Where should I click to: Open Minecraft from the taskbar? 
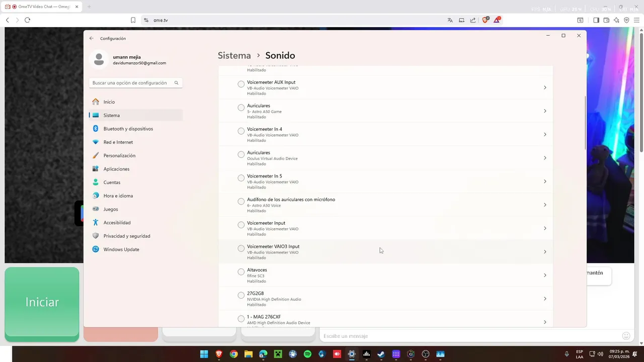point(278,354)
